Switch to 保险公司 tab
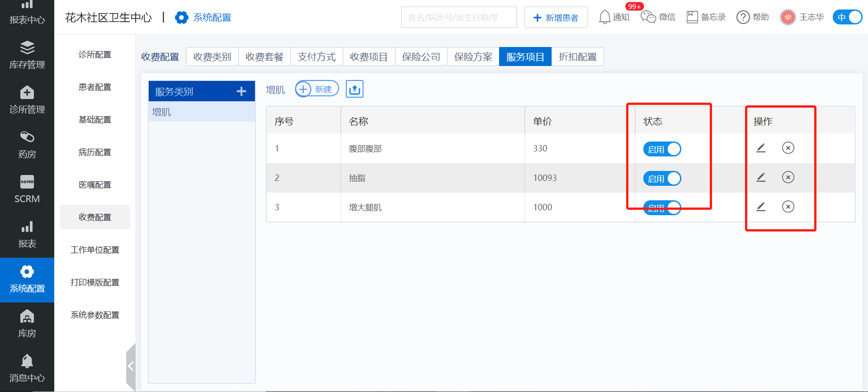 tap(421, 57)
